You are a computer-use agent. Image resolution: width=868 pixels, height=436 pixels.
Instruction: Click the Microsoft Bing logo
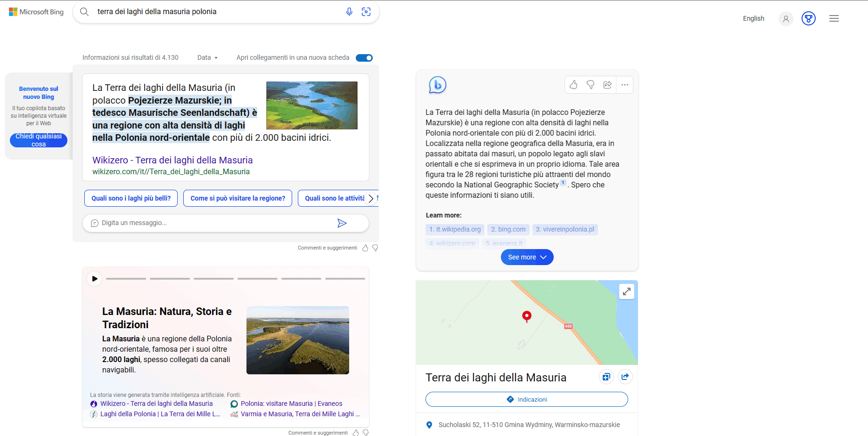36,12
